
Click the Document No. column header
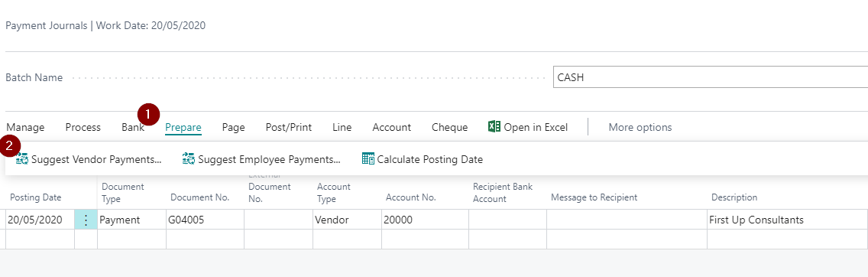[200, 197]
